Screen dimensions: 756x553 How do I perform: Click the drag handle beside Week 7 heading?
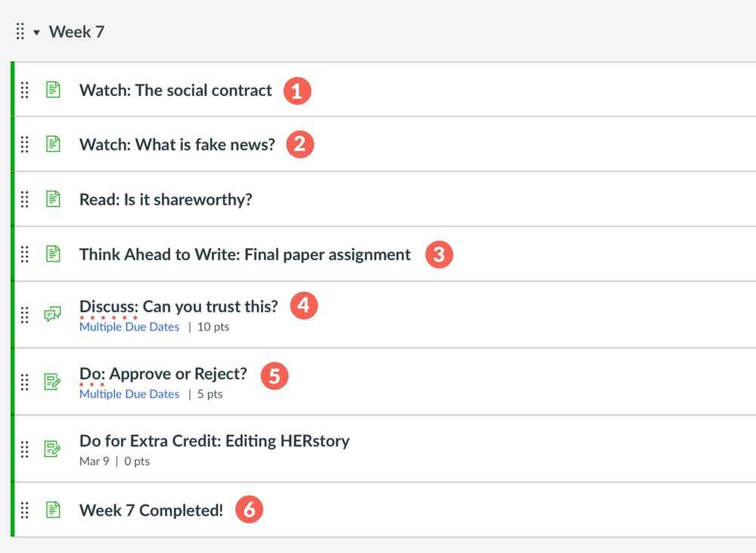[x=19, y=32]
